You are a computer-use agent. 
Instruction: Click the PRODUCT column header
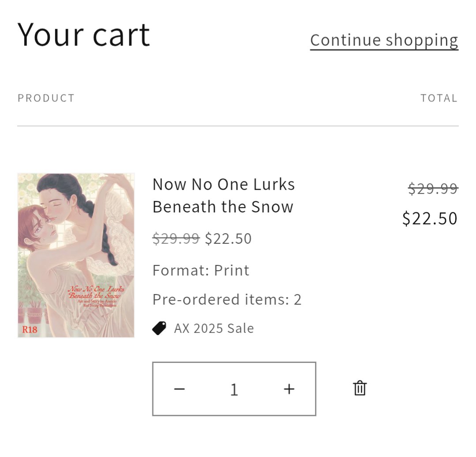pyautogui.click(x=46, y=98)
